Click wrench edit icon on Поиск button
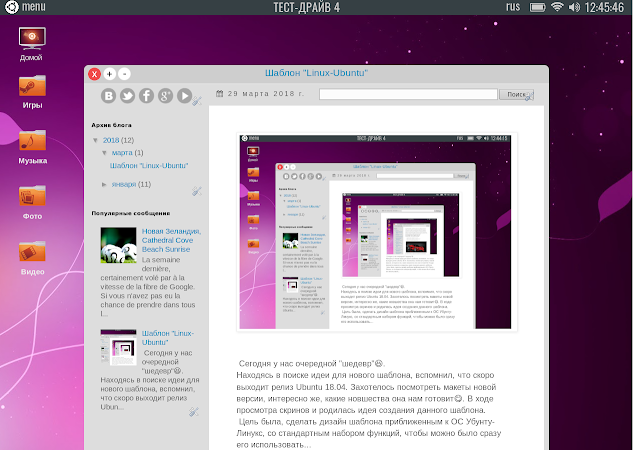 (x=529, y=97)
